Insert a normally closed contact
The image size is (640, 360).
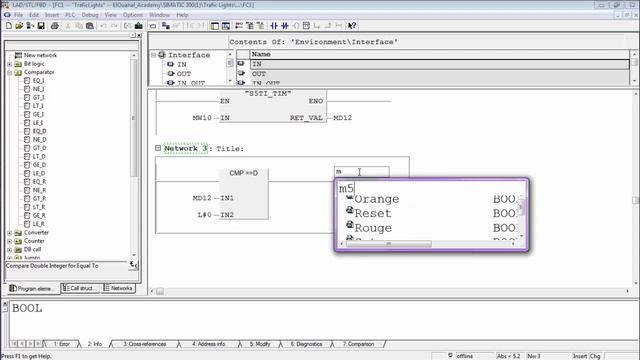284,26
